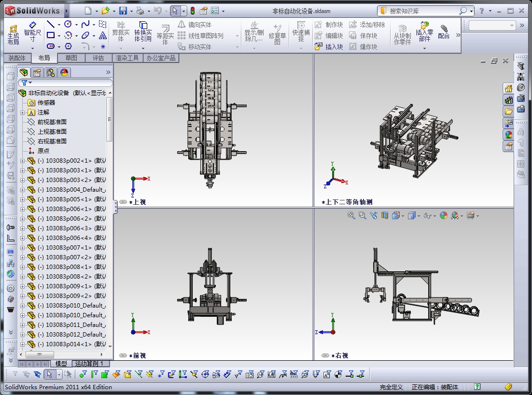Open the FeatureManager design tree tab
The width and height of the screenshot is (532, 395).
[24, 72]
